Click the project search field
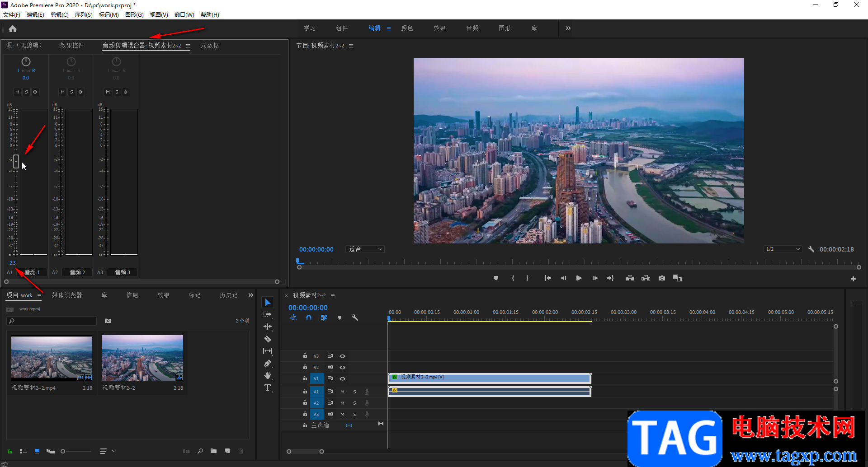This screenshot has height=467, width=868. coord(52,321)
